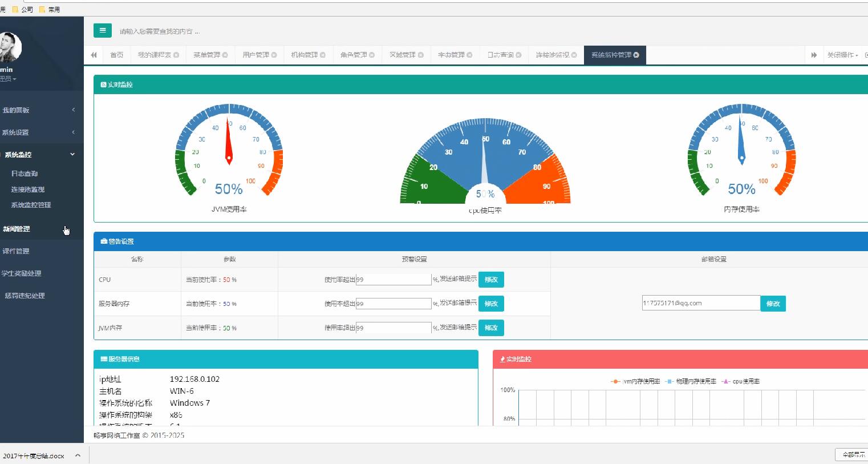Open 日志查询 in the sidebar submenu

(25, 174)
